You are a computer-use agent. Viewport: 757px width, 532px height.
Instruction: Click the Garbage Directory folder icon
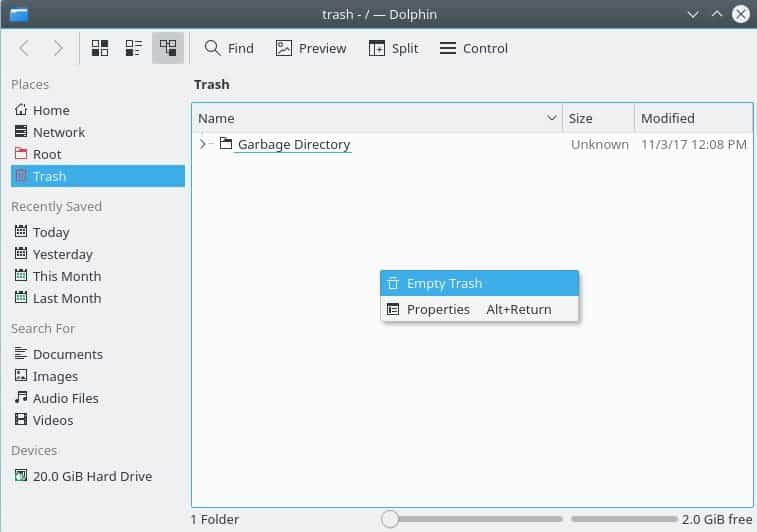[x=225, y=143]
